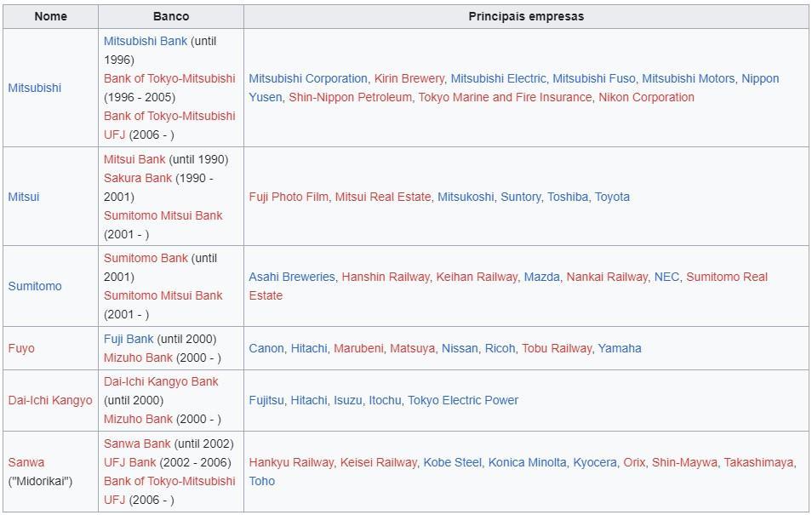
Task: Follow the Yamaha link
Action: tap(620, 349)
